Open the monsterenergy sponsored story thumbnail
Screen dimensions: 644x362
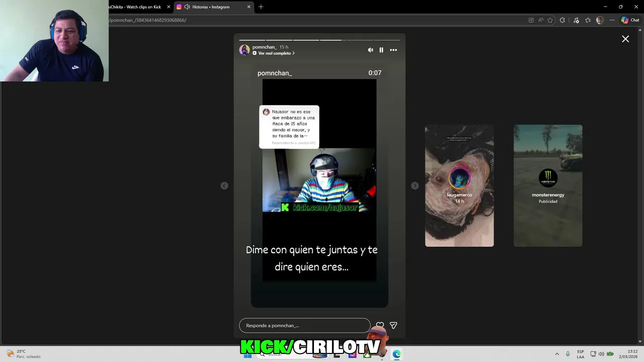coord(548,186)
